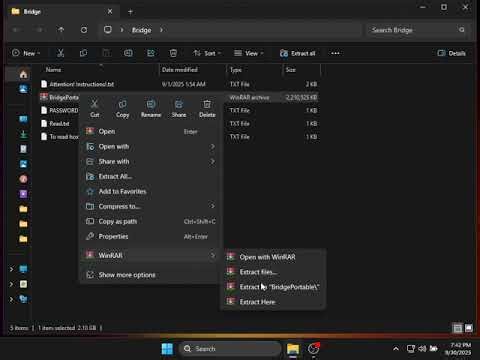
Task: Expand the Share with submenu
Action: (150, 162)
